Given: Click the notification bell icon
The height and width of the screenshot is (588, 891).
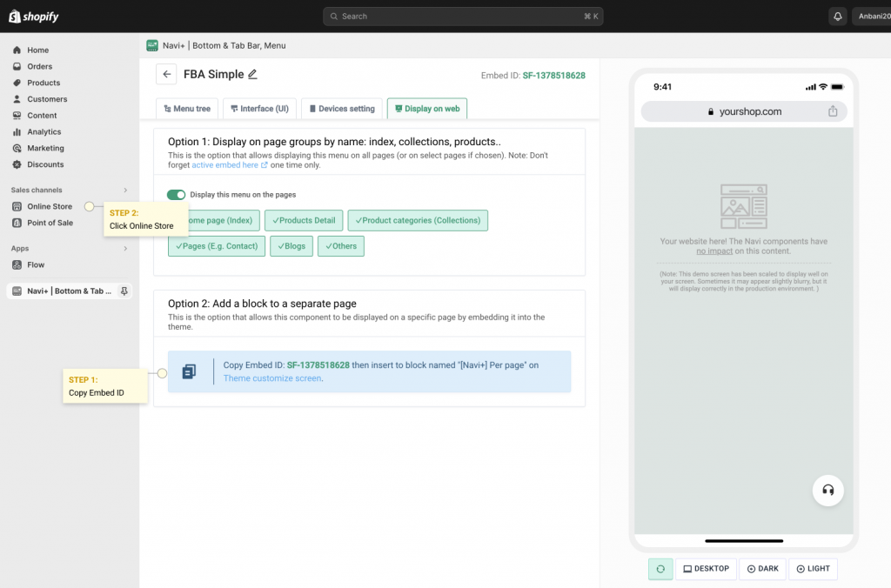Looking at the screenshot, I should [838, 17].
